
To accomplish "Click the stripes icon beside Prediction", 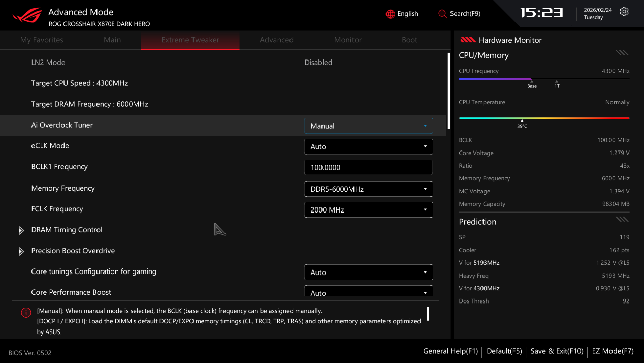I will (x=622, y=219).
